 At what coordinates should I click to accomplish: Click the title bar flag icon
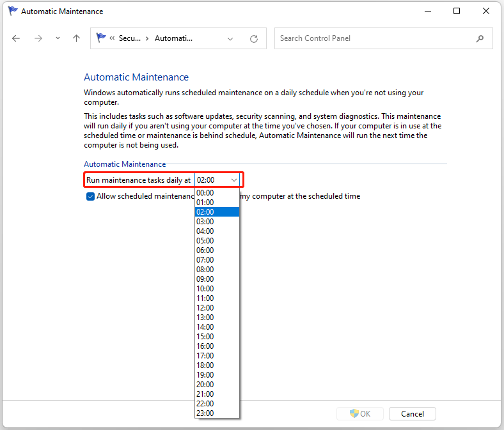click(13, 11)
